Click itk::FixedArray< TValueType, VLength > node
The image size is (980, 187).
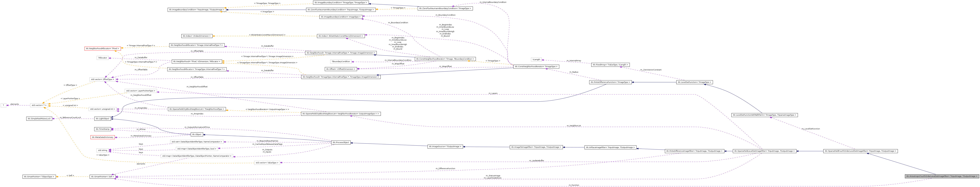(610, 65)
